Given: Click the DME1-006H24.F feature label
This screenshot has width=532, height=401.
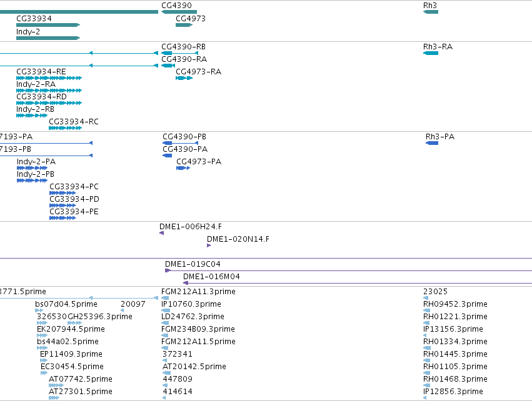Looking at the screenshot, I should pos(191,227).
